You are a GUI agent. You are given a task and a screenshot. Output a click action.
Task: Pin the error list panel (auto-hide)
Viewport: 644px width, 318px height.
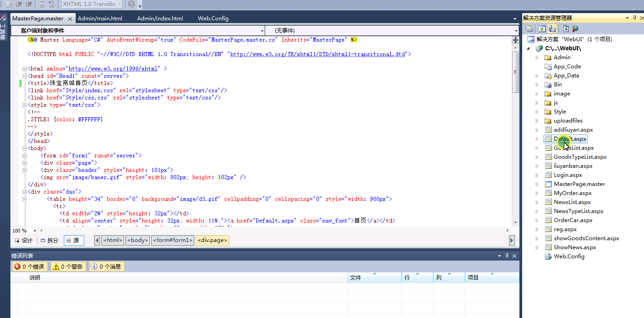click(507, 256)
